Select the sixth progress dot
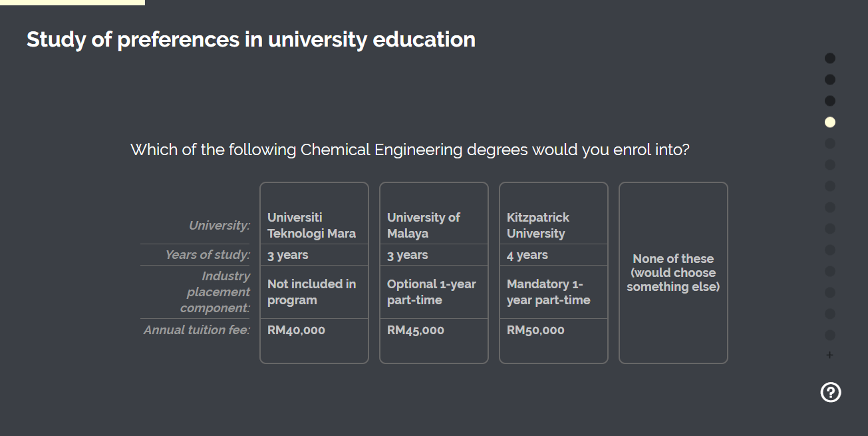This screenshot has height=436, width=868. 830,165
